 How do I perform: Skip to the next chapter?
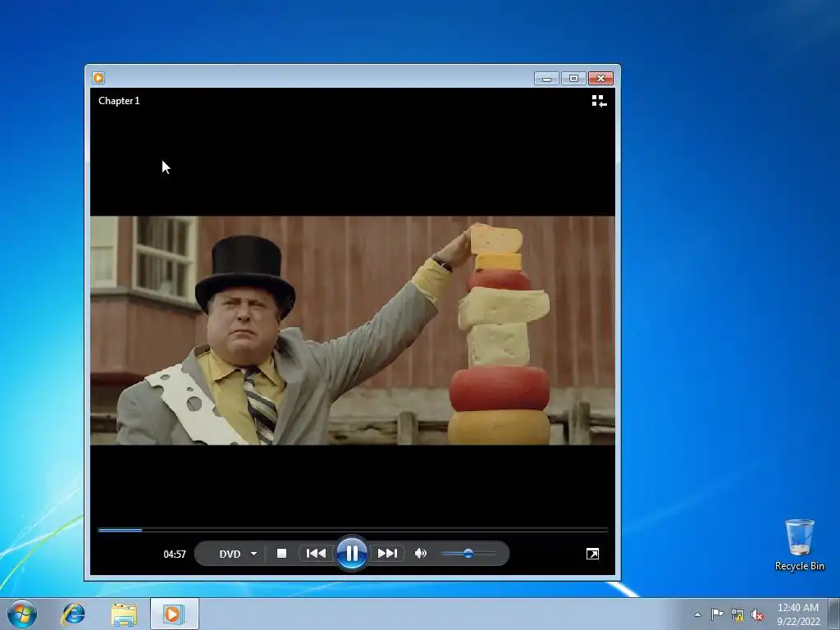click(387, 554)
